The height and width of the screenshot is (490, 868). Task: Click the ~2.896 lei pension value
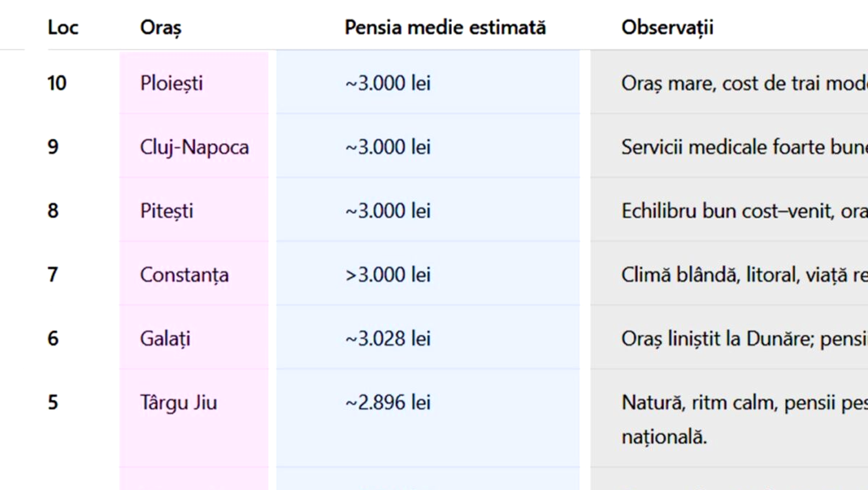(388, 402)
